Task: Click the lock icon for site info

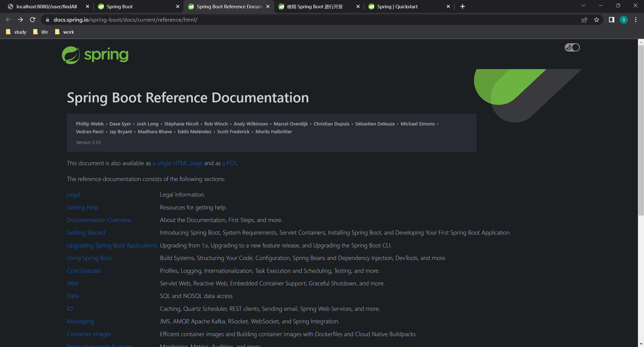Action: pyautogui.click(x=47, y=20)
